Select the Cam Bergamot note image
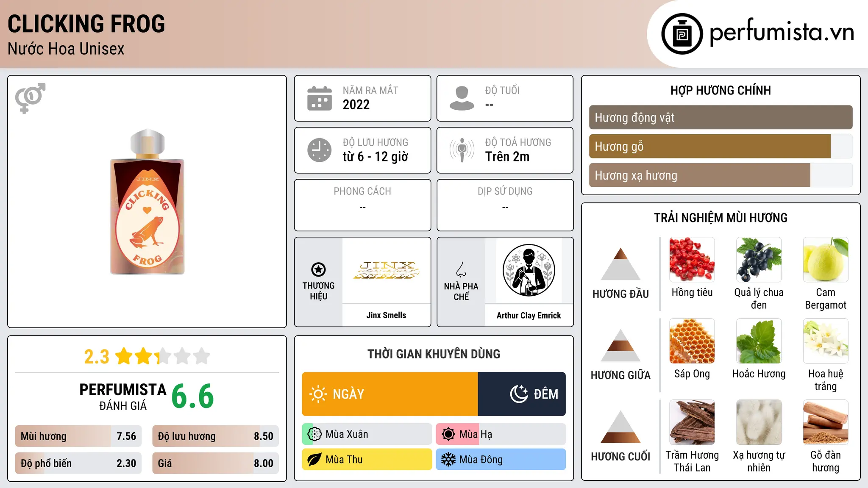This screenshot has width=868, height=488. 826,259
